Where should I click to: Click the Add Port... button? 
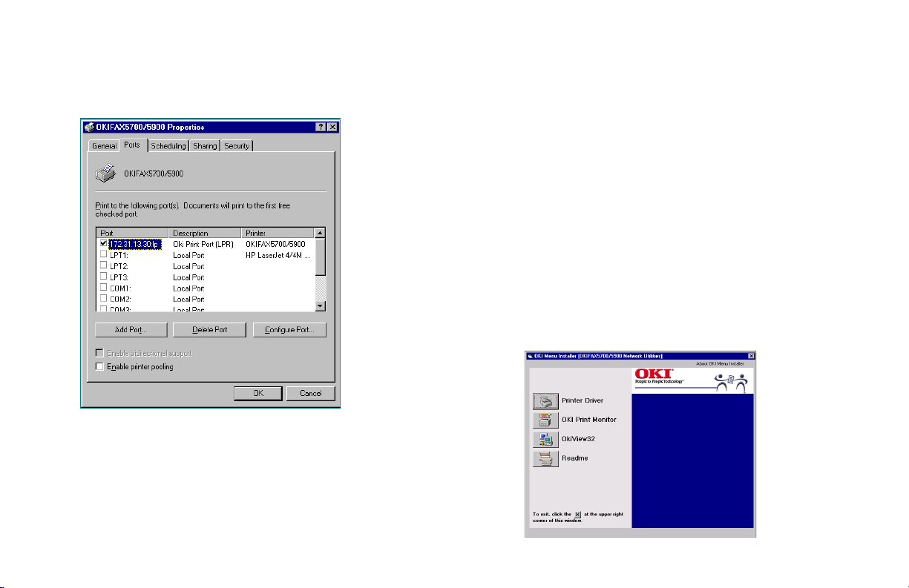click(132, 330)
